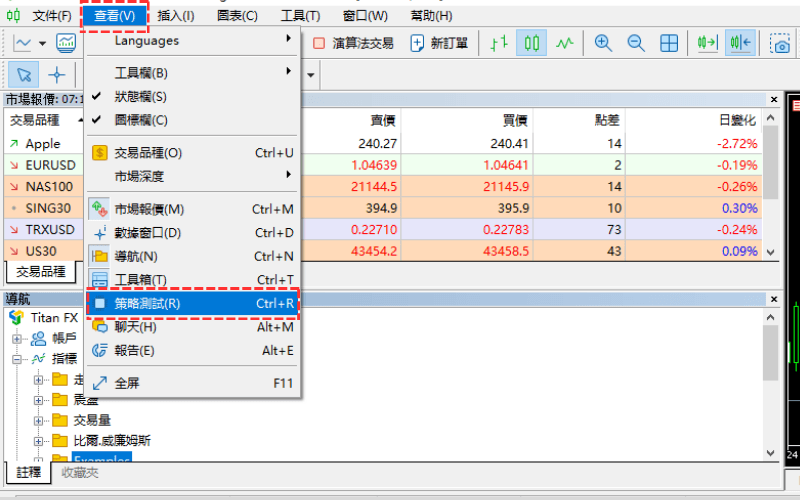The height and width of the screenshot is (500, 800).
Task: Collapse the 指標 tree node
Action: (17, 359)
